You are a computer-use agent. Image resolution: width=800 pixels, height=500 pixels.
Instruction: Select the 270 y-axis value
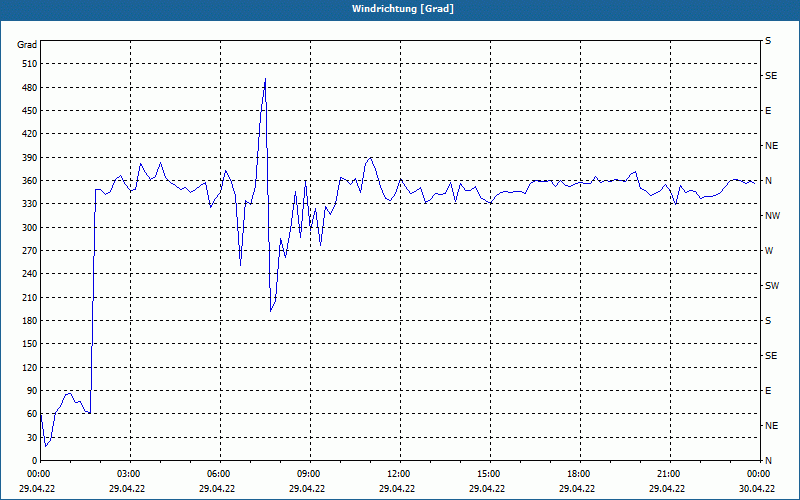tap(30, 251)
